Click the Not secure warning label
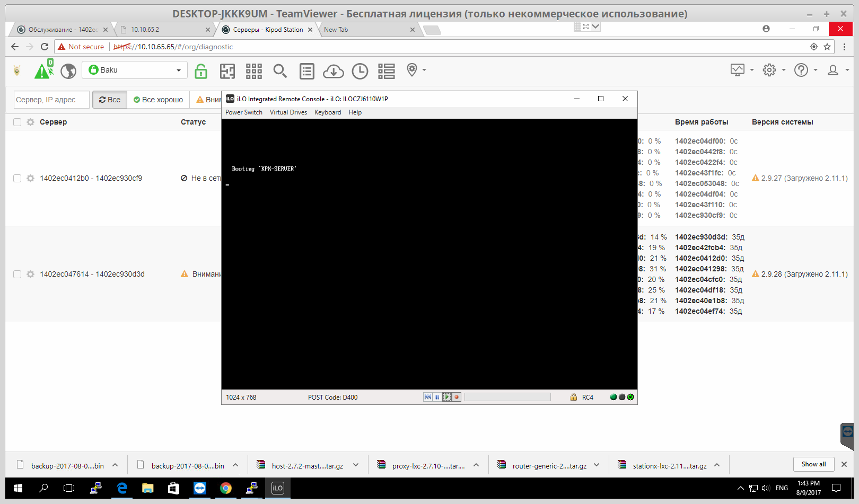 [81, 47]
